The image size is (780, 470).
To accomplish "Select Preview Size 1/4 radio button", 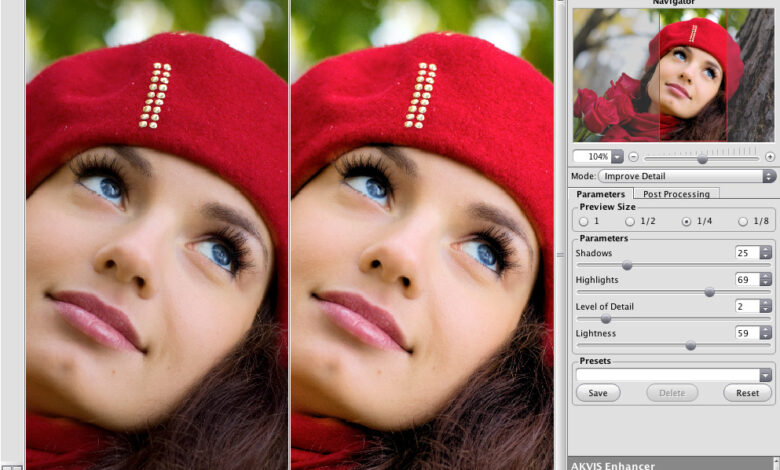I will coord(686,221).
